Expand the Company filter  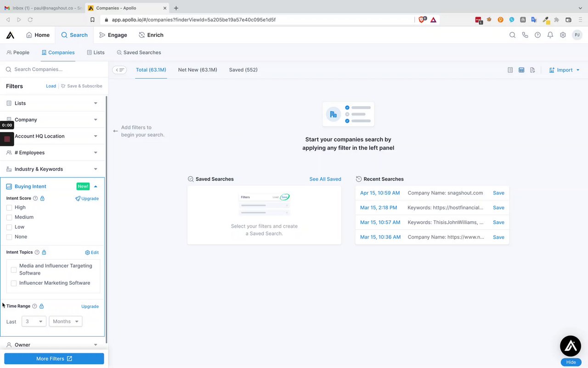coord(53,120)
